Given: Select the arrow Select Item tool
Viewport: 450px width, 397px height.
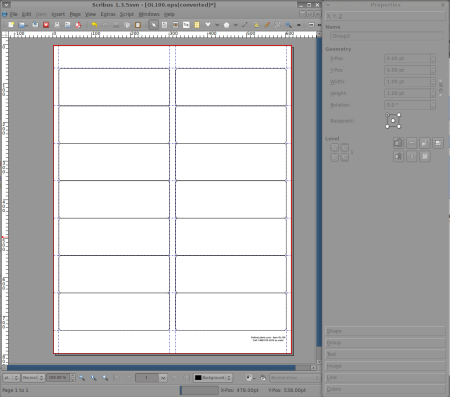Looking at the screenshot, I should pyautogui.click(x=154, y=25).
